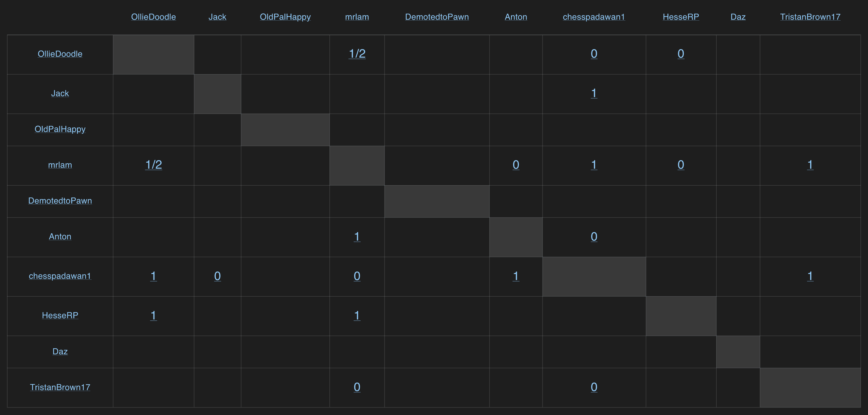
Task: Open HesseRP vs mrlam 1 result
Action: [x=357, y=315]
